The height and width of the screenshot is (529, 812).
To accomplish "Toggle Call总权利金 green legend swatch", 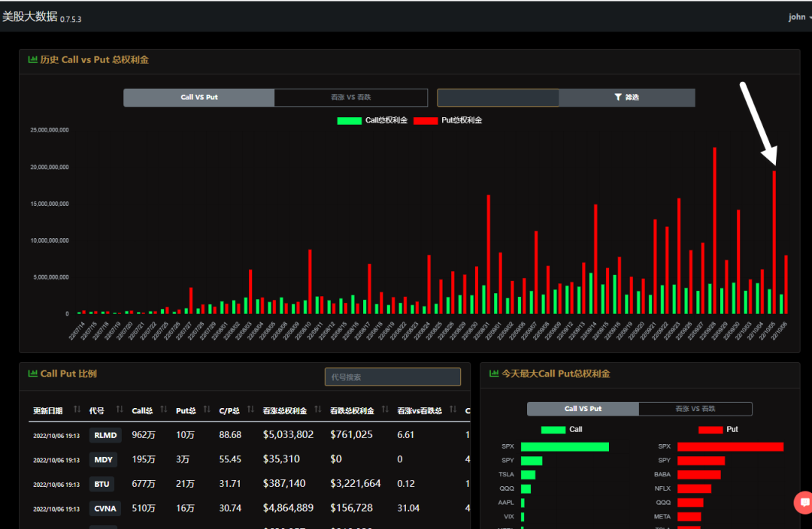I will [349, 121].
